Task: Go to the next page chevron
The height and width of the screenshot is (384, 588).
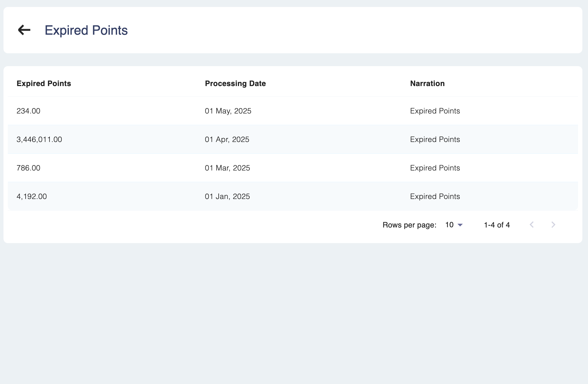Action: click(x=553, y=225)
